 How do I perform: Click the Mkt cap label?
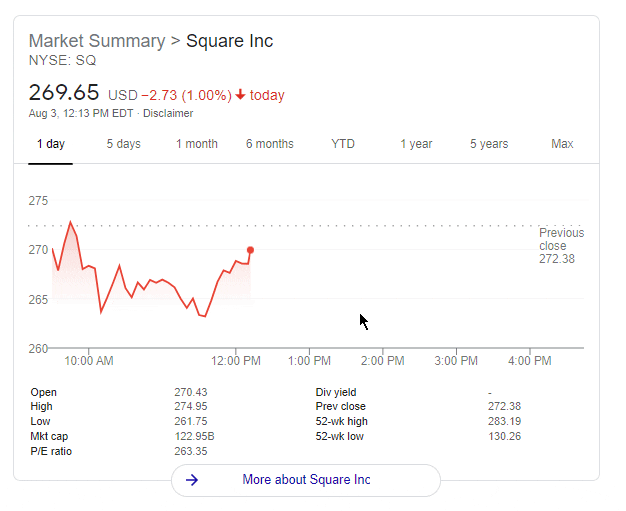(x=49, y=436)
